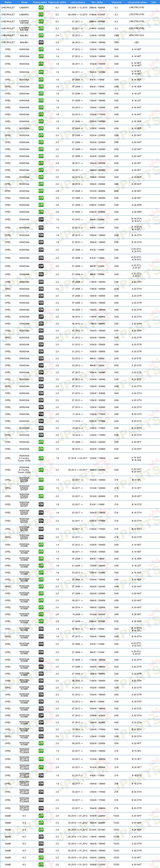Screen dimensions: 160x868
Task: Click B 15 SFL code in Sports Tourer row
Action: [x=137, y=751]
